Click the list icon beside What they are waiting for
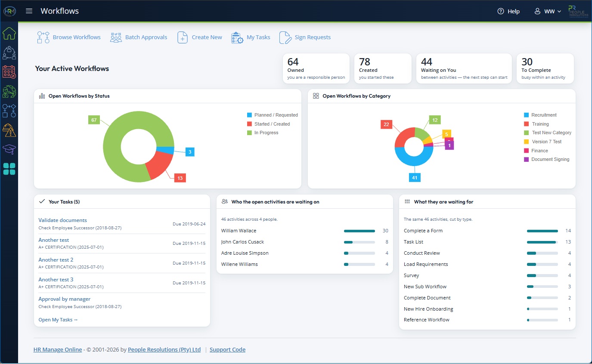The width and height of the screenshot is (592, 364). coord(407,201)
